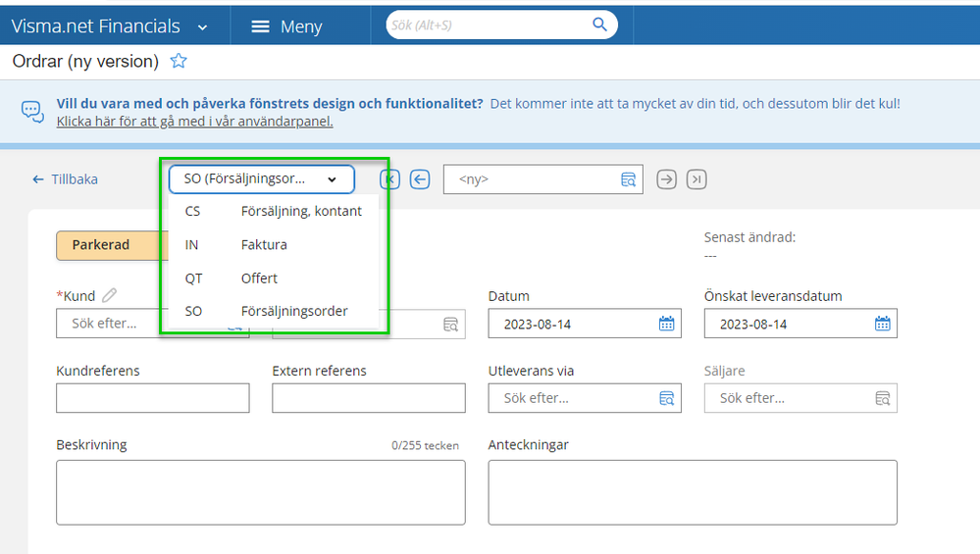Screen dimensions: 980x554
Task: Open the Säljare lookup icon
Action: coord(883,398)
